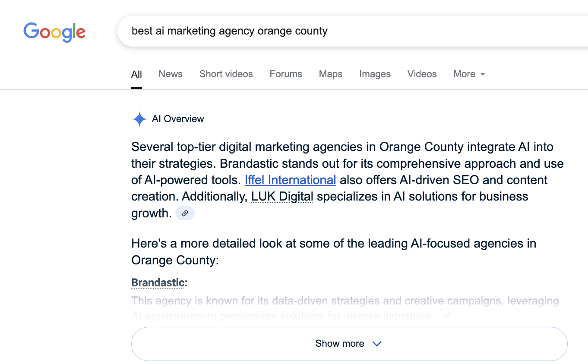Click the Brandastic heading link
The width and height of the screenshot is (588, 364).
(x=158, y=283)
